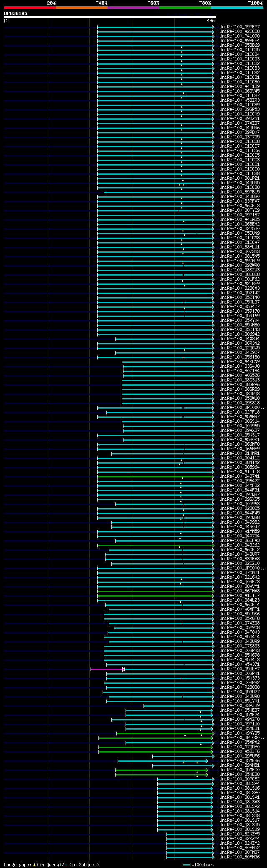Select the UniRef100_Q6EFA3 label
The image size is (267, 868).
click(239, 540)
